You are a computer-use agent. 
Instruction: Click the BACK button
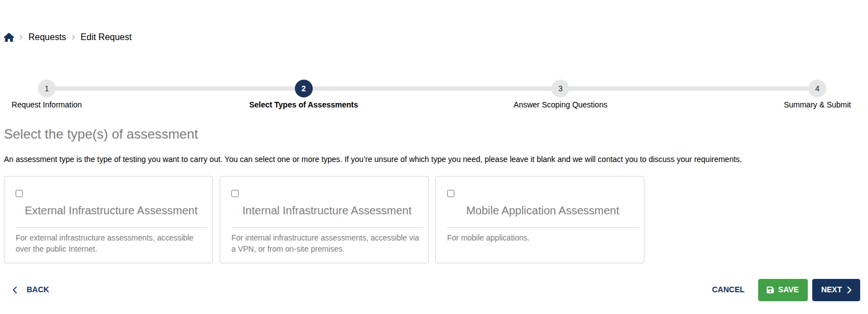31,290
